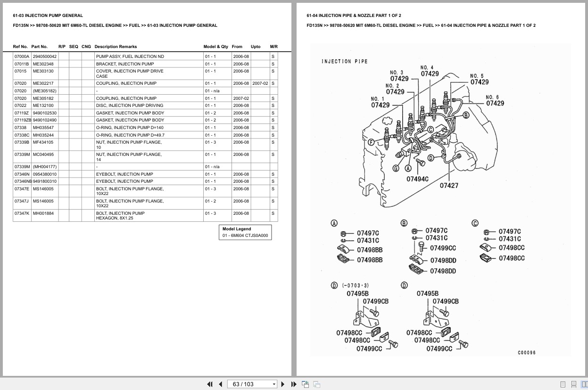
Task: Click the 61-03 INJECTION PUMP GENERAL page title
Action: coord(48,16)
